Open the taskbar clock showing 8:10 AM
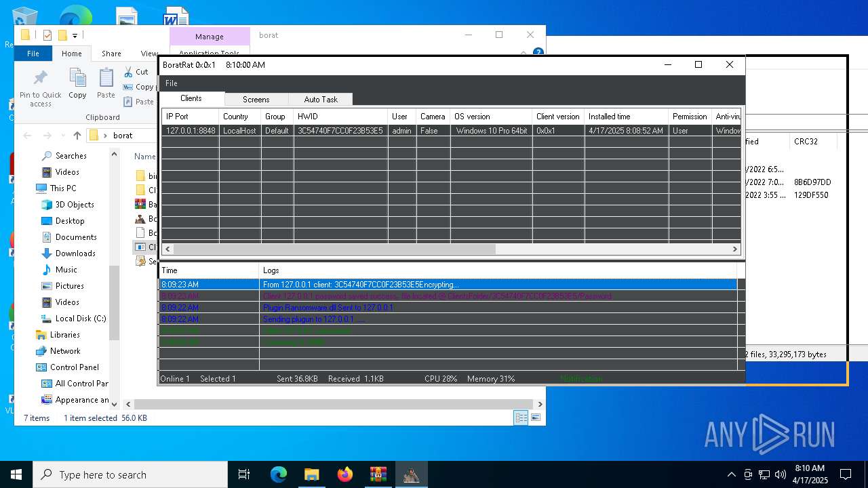 [x=810, y=474]
